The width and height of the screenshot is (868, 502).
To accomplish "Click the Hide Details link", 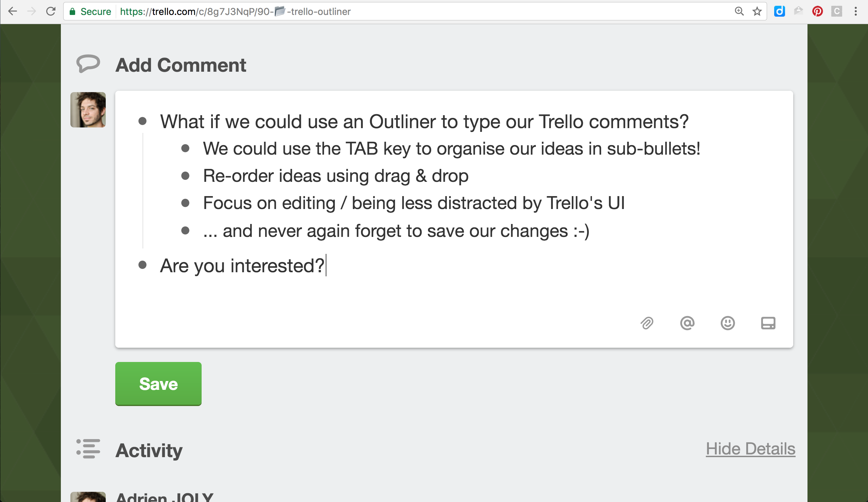I will click(x=750, y=449).
